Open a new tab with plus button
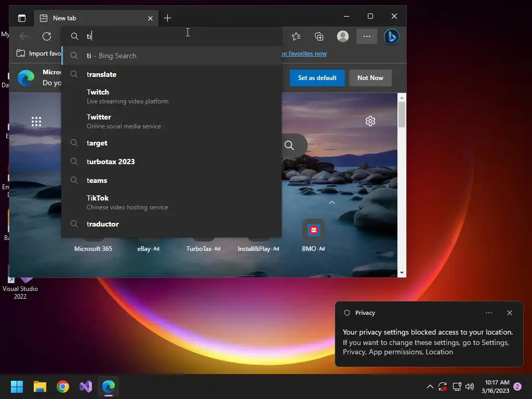This screenshot has width=532, height=399. [x=167, y=18]
